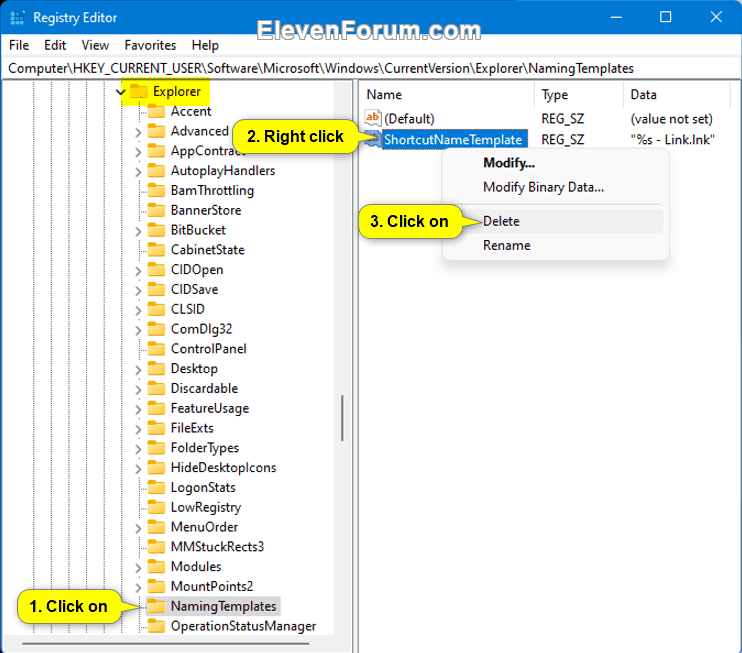Expand the ComDlg32 key
The image size is (742, 653).
coord(138,330)
